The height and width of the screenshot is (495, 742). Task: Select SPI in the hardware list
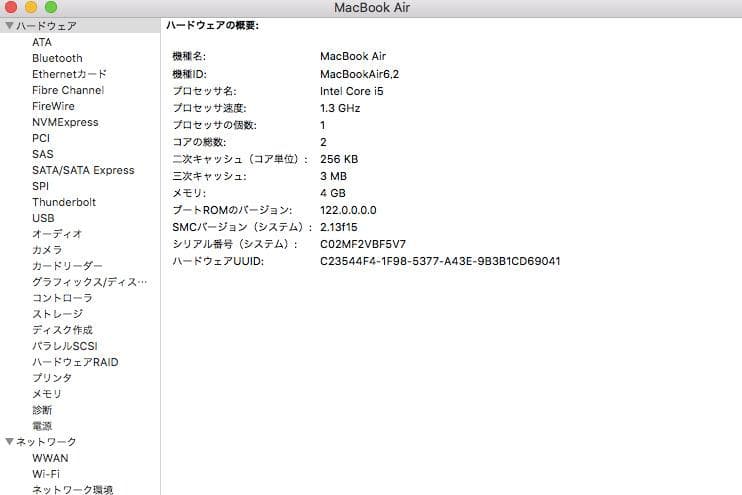tap(40, 186)
